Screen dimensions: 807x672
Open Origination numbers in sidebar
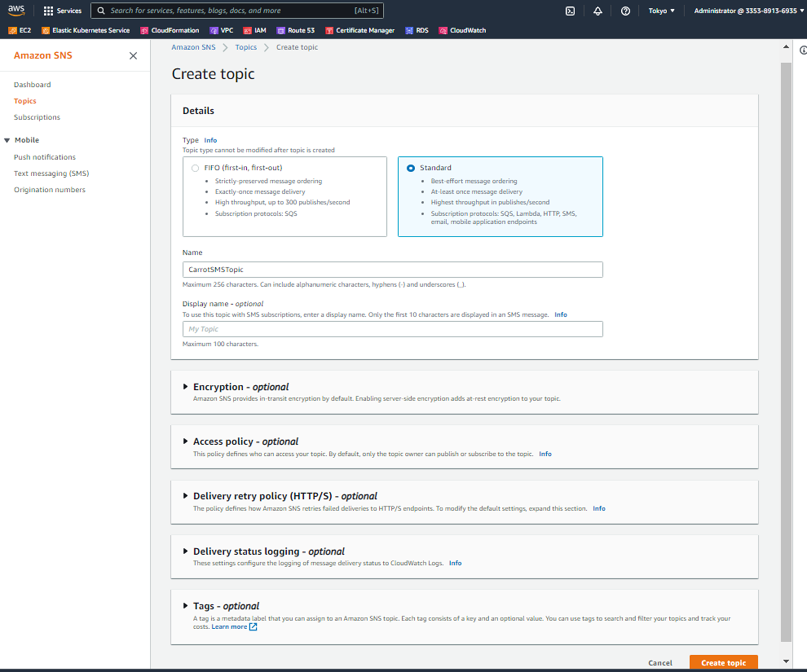(50, 190)
